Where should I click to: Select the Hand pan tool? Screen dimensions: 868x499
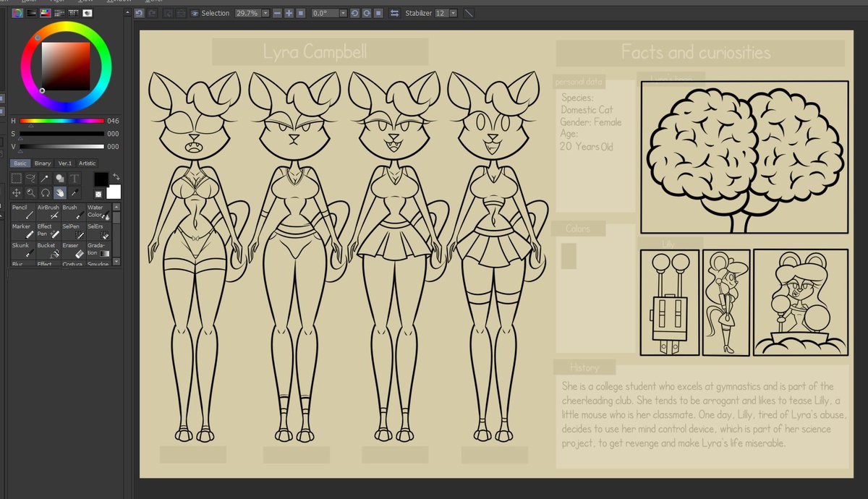59,192
